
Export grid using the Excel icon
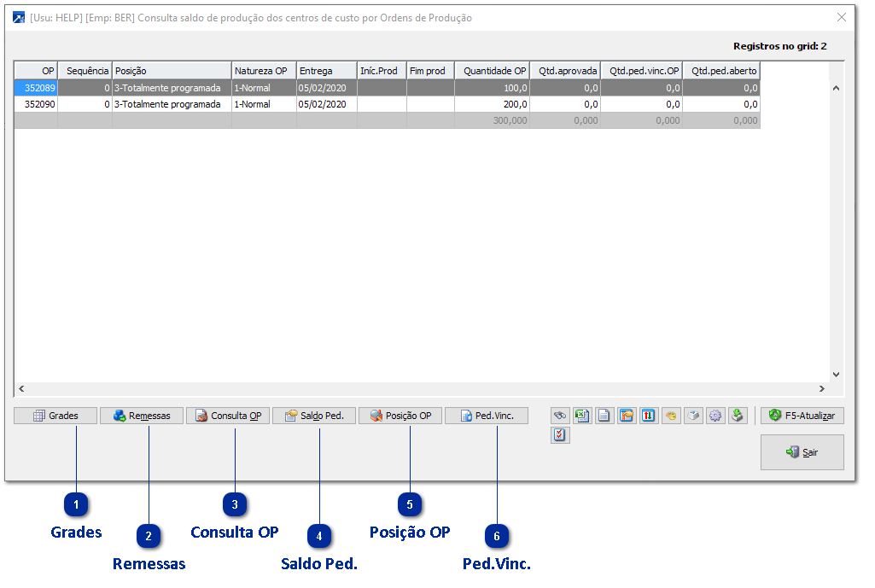tap(582, 416)
